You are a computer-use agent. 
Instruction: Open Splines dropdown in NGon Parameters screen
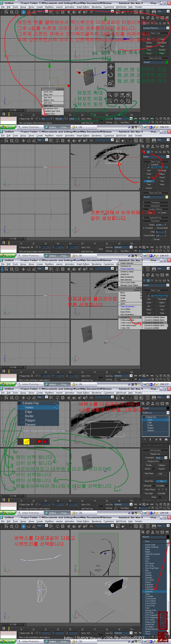coord(156,156)
